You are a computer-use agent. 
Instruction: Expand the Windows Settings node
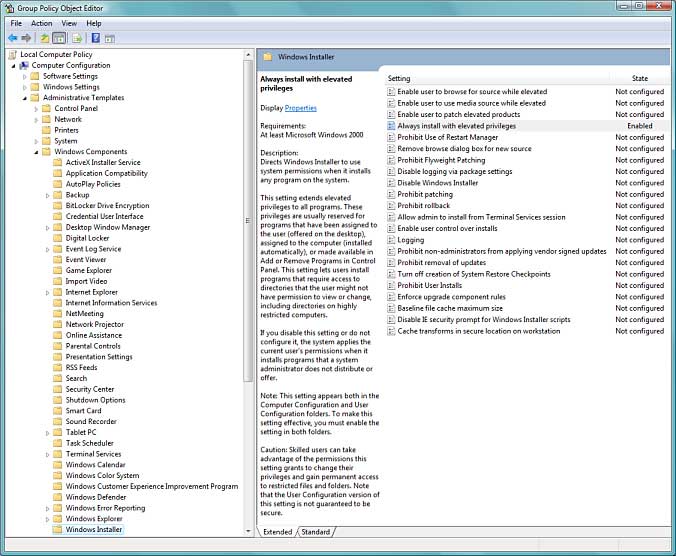pyautogui.click(x=25, y=87)
